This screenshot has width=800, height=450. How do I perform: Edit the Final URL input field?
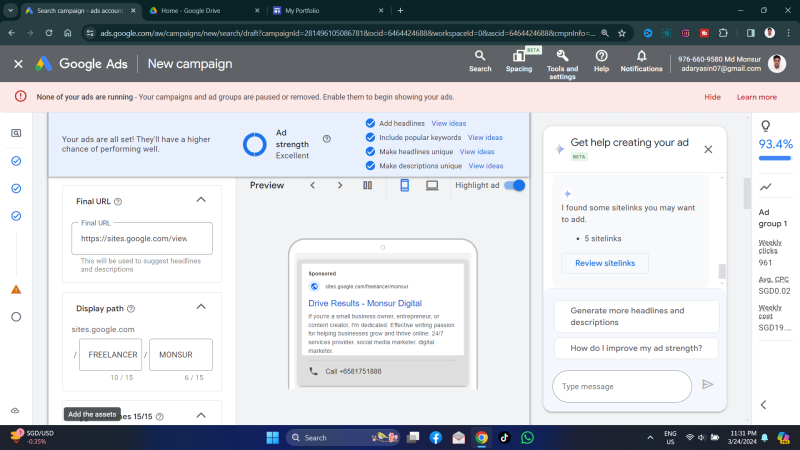pyautogui.click(x=142, y=238)
